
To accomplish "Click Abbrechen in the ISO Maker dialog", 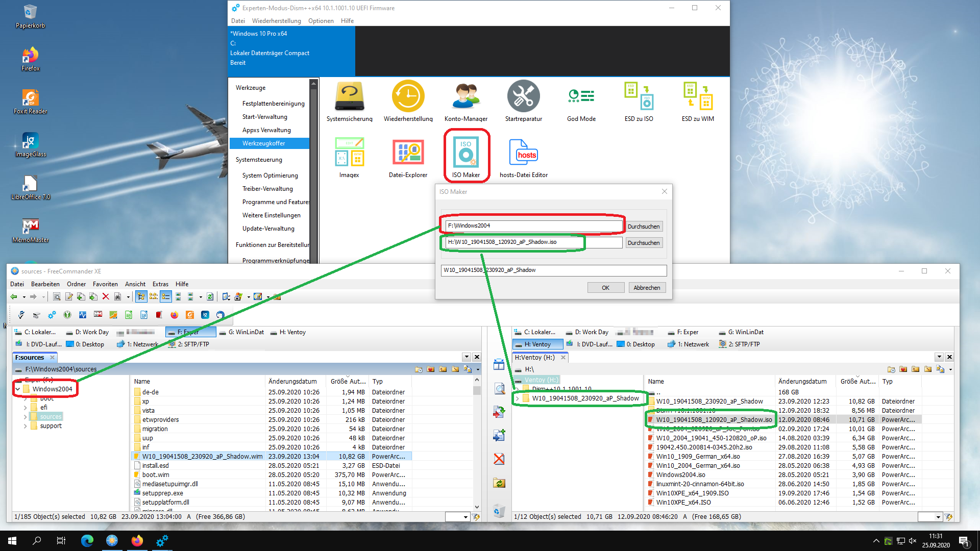I will tap(647, 288).
